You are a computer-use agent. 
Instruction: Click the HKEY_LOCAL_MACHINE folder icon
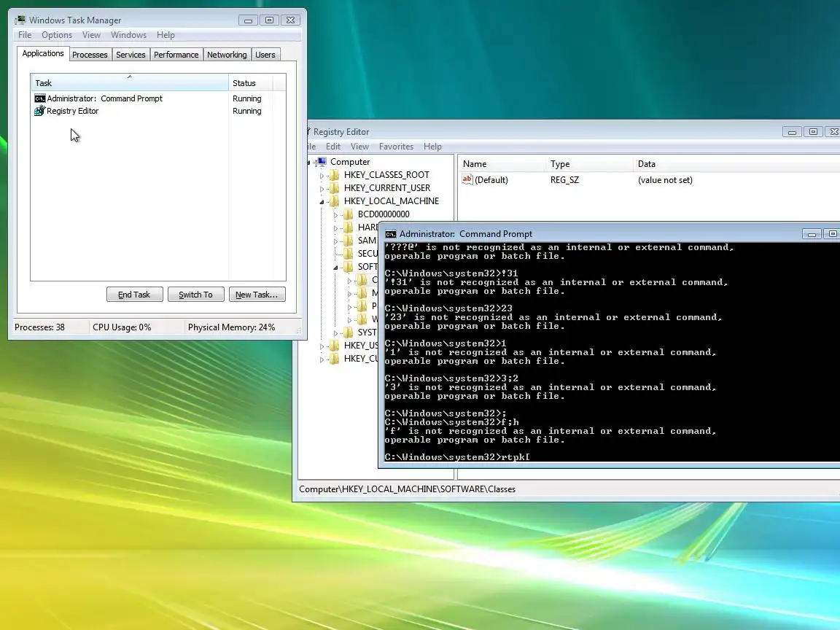pyautogui.click(x=334, y=201)
